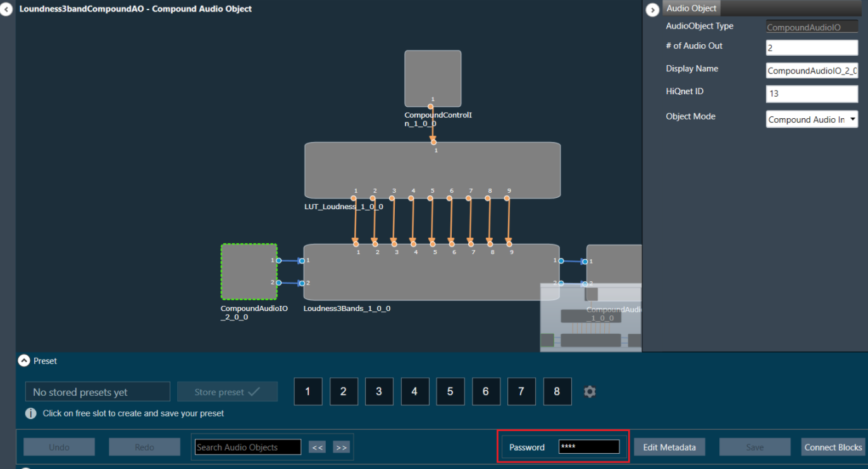
Task: Click the Connect Blocks button
Action: (833, 447)
